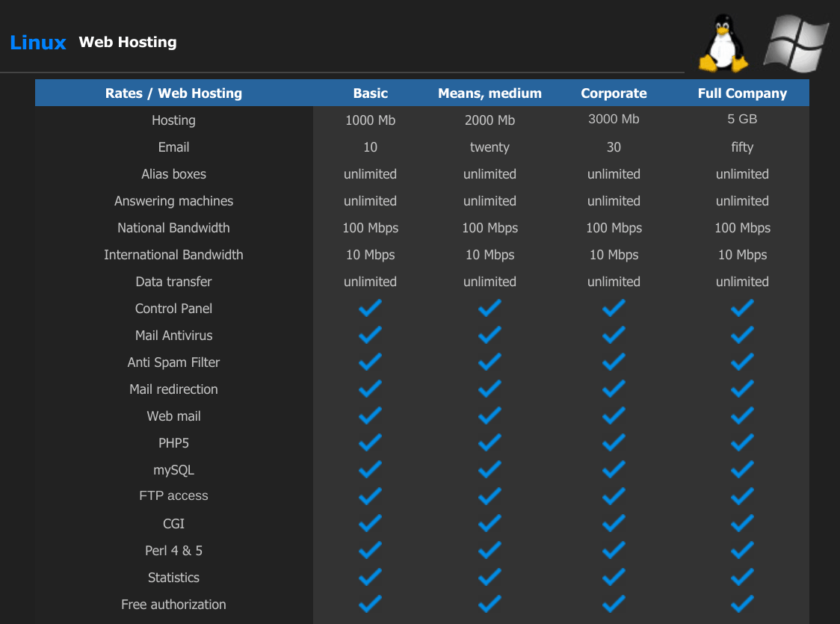
Task: Click the 'fifty' email value
Action: 743,147
